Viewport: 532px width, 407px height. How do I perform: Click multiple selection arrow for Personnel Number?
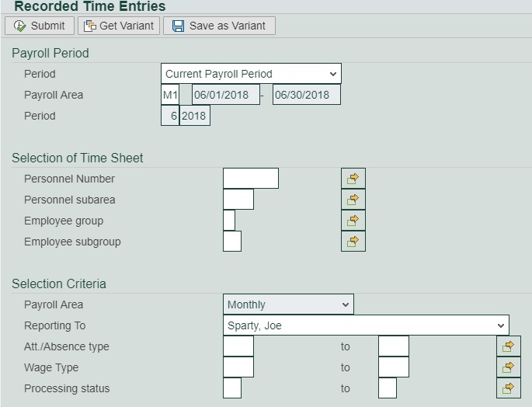pyautogui.click(x=353, y=179)
